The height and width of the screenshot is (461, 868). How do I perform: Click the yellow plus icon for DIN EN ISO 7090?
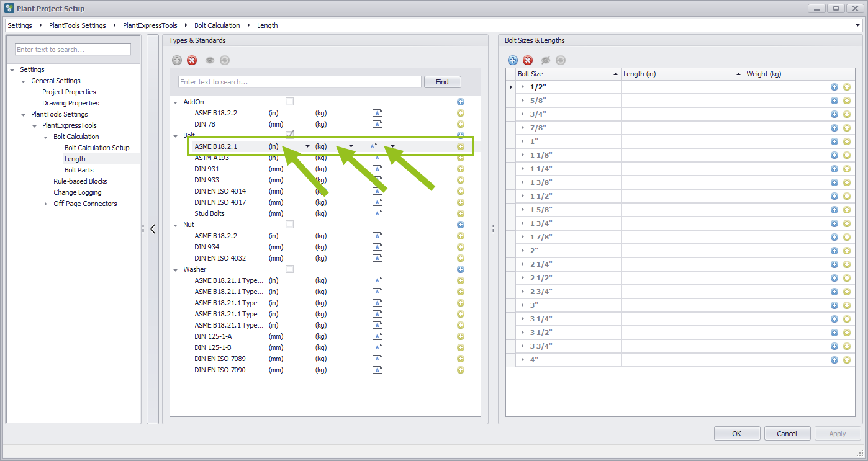461,370
